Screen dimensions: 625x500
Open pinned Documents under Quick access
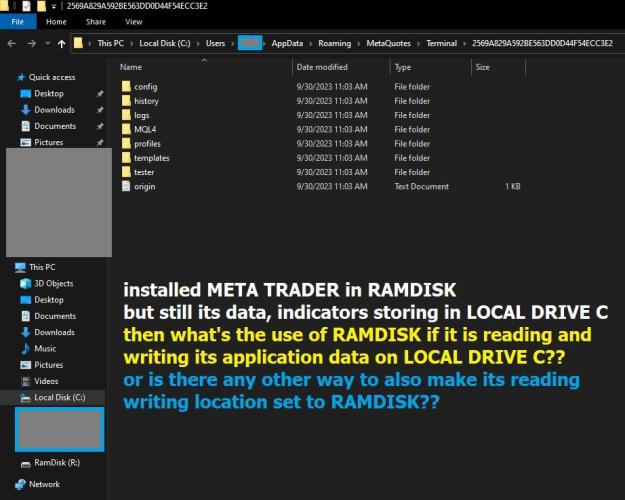point(55,126)
